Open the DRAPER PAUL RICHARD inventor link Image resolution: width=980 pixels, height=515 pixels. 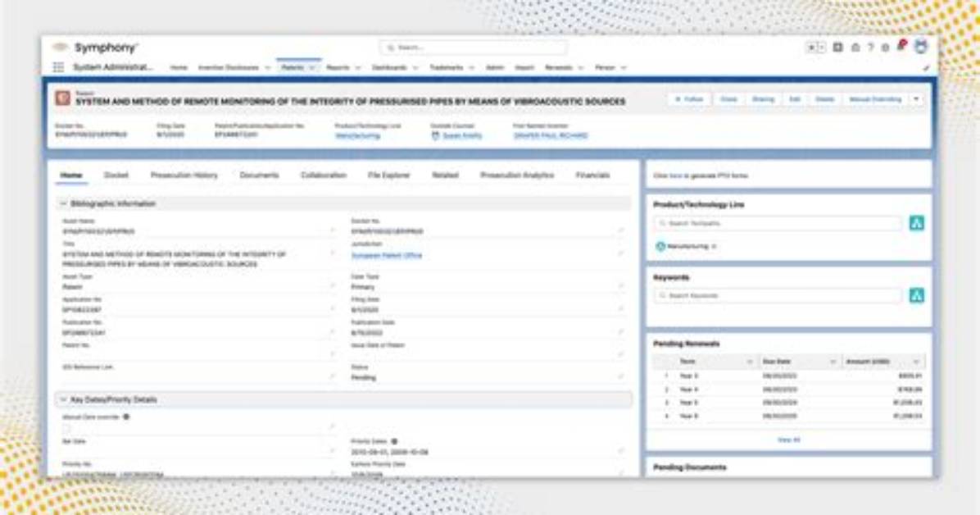tap(551, 135)
